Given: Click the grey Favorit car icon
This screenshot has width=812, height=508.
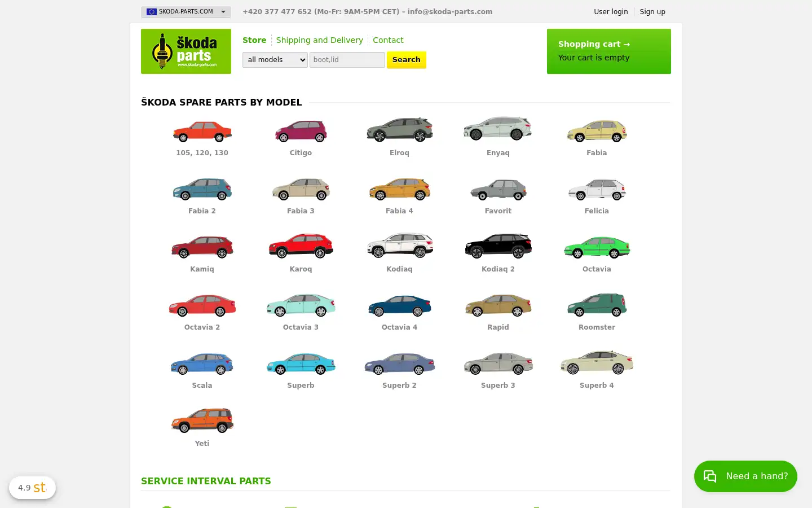Looking at the screenshot, I should (498, 190).
